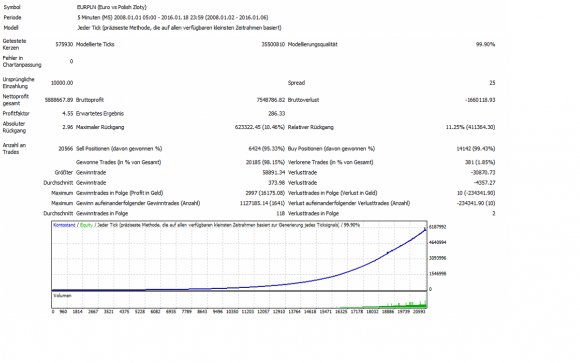This screenshot has width=580, height=363.
Task: Click the Nettoprofit gesamt value
Action: (59, 100)
